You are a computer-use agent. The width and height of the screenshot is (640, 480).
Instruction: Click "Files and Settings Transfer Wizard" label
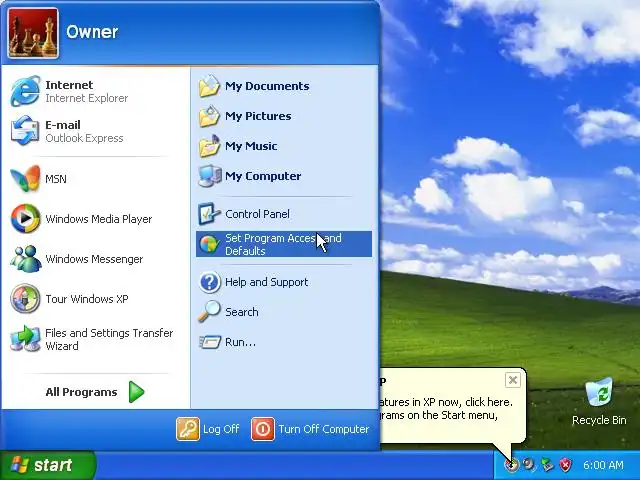(x=109, y=339)
